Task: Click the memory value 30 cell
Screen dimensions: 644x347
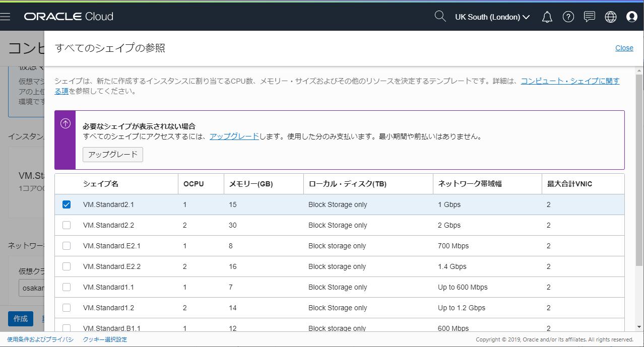Action: [232, 225]
